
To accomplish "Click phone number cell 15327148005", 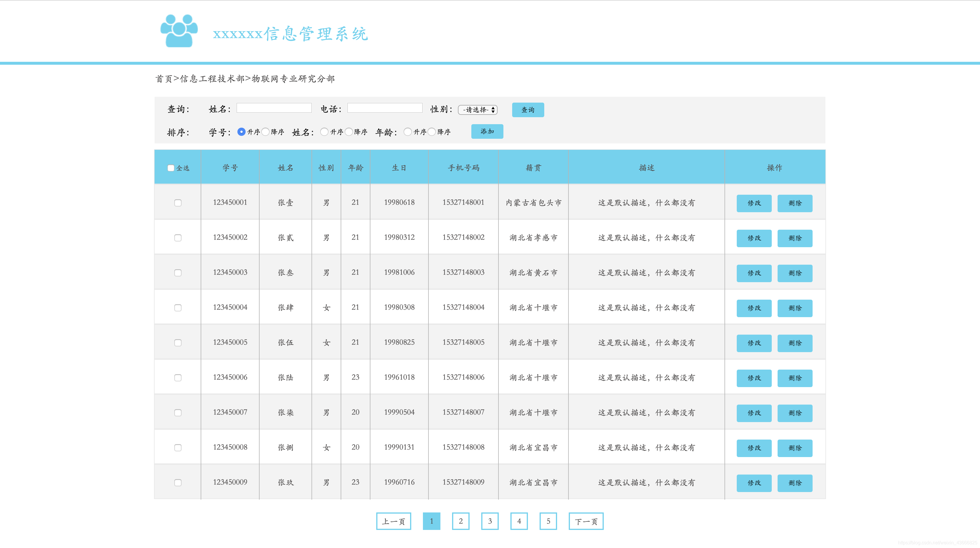I will pyautogui.click(x=463, y=342).
